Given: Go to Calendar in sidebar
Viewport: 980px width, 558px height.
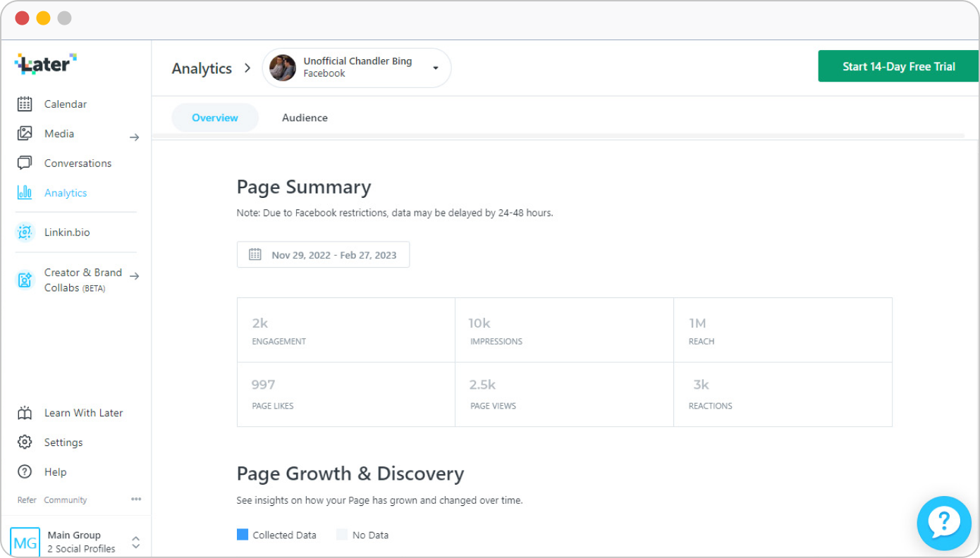Looking at the screenshot, I should tap(66, 104).
